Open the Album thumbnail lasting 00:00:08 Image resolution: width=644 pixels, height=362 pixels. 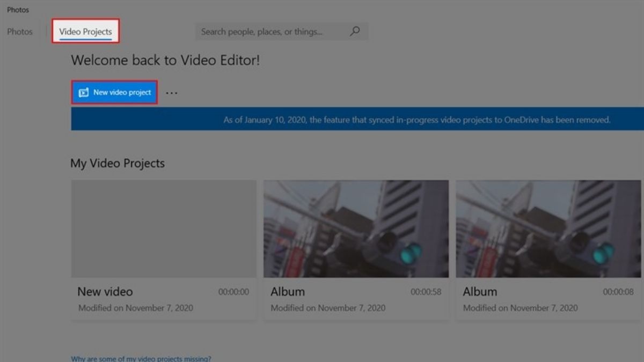click(x=548, y=229)
